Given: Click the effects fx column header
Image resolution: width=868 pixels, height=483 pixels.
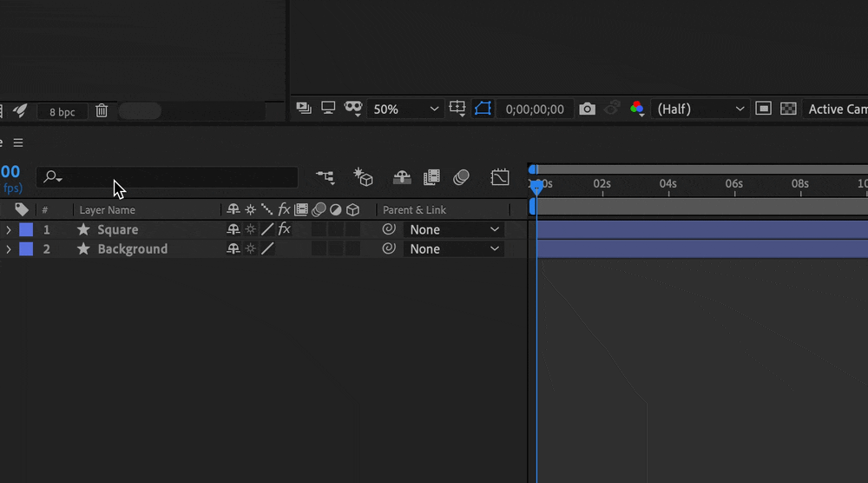Looking at the screenshot, I should [x=284, y=208].
